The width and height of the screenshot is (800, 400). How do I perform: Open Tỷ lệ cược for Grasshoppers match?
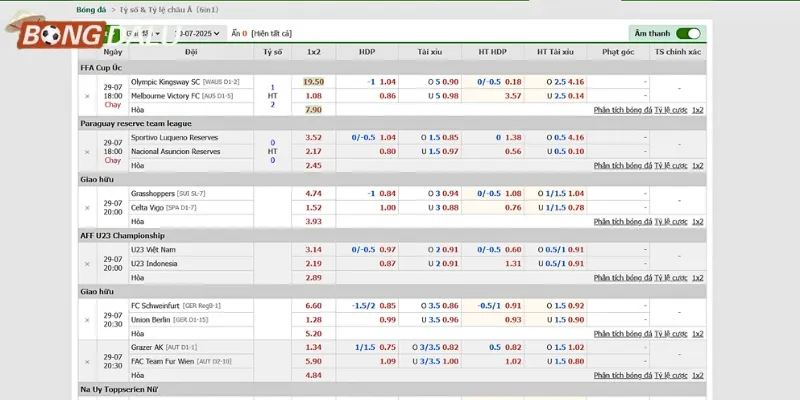pos(672,222)
